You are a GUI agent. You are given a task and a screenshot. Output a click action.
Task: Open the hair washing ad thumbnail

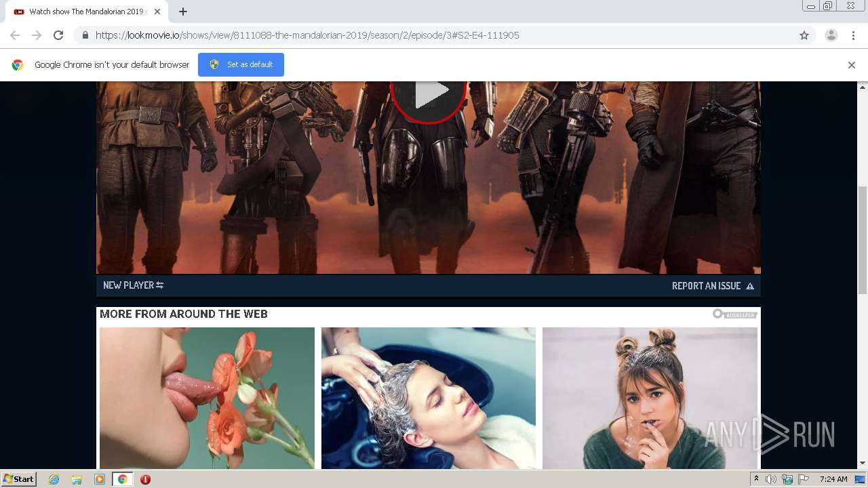pyautogui.click(x=429, y=398)
